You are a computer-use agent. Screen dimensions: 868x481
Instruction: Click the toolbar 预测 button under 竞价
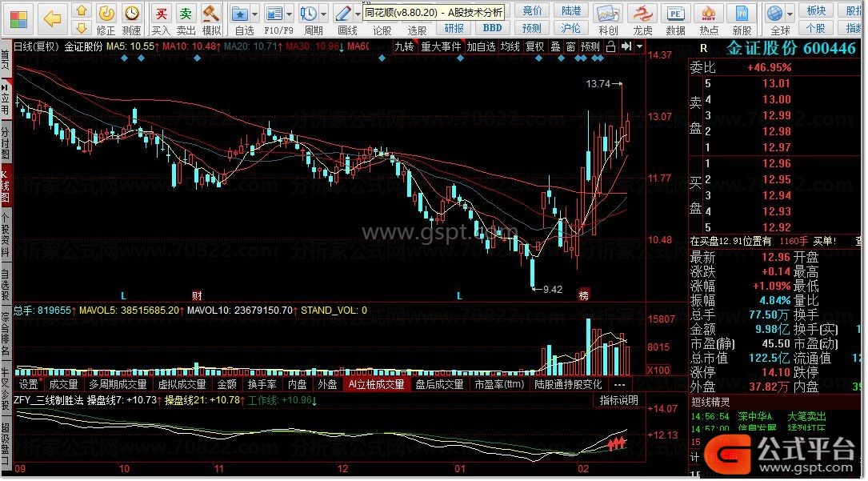tap(532, 28)
